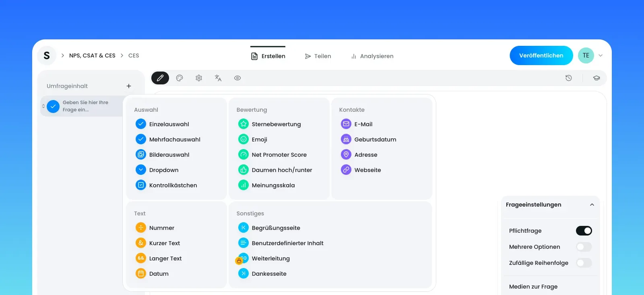Click the Geburtsdatum cake icon

346,139
